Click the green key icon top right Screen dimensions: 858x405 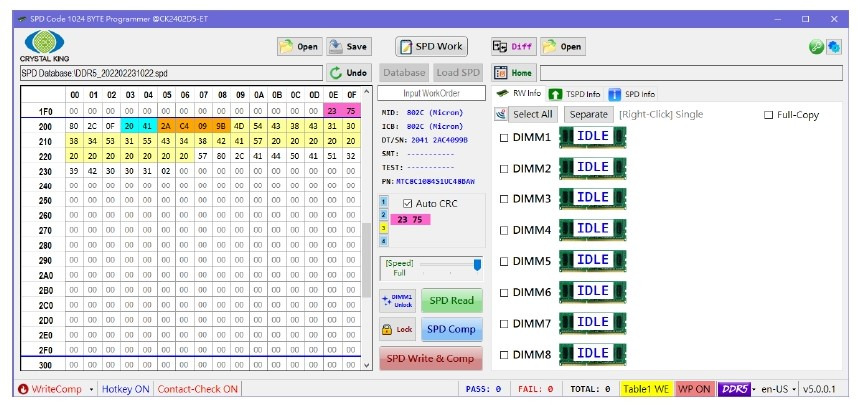coord(816,47)
